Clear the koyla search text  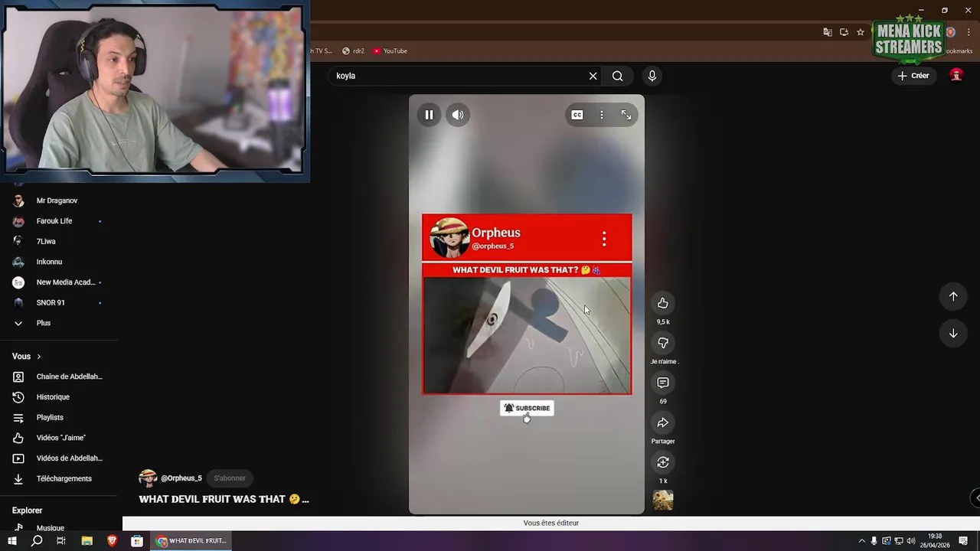coord(593,76)
